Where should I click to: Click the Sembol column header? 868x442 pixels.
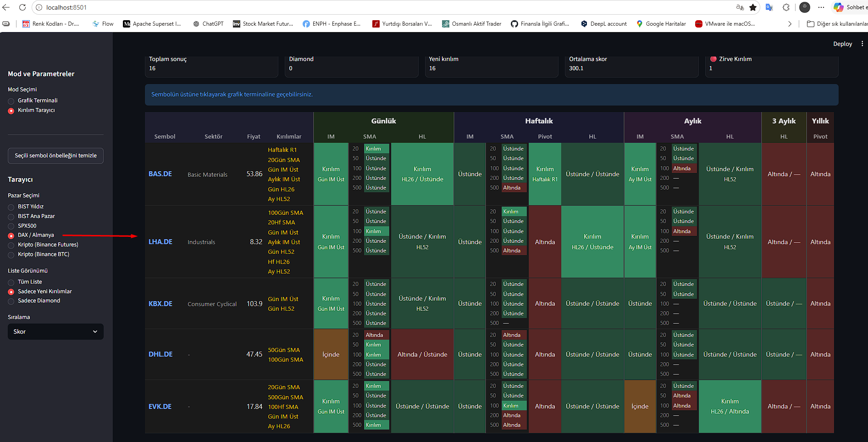pyautogui.click(x=165, y=137)
